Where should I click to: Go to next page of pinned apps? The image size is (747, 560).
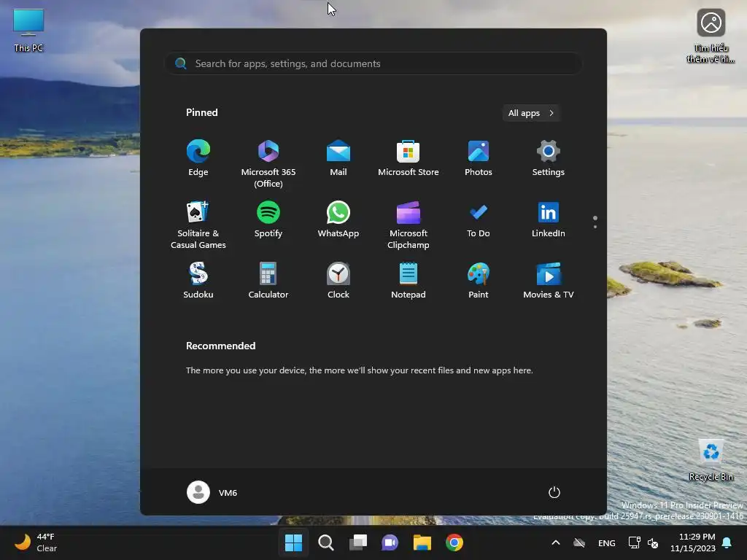tap(595, 227)
